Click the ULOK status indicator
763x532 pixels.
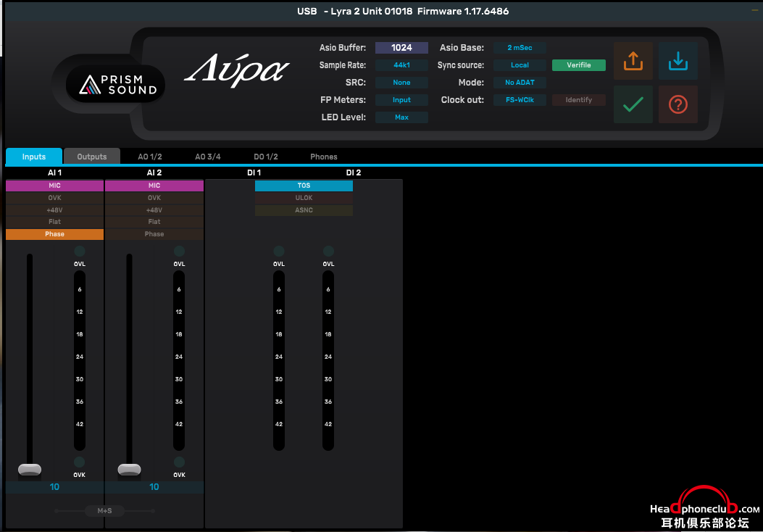click(304, 198)
